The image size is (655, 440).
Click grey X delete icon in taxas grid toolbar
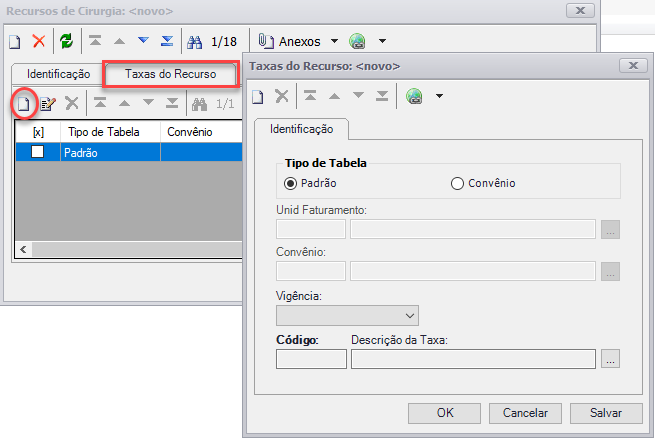[x=72, y=103]
